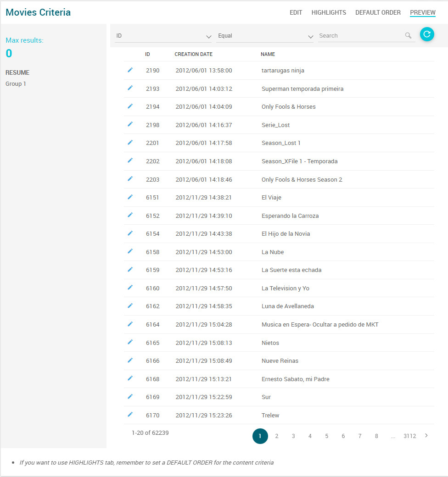Open the editor for El Viaje via its pencil
The image size is (448, 477).
pyautogui.click(x=130, y=197)
